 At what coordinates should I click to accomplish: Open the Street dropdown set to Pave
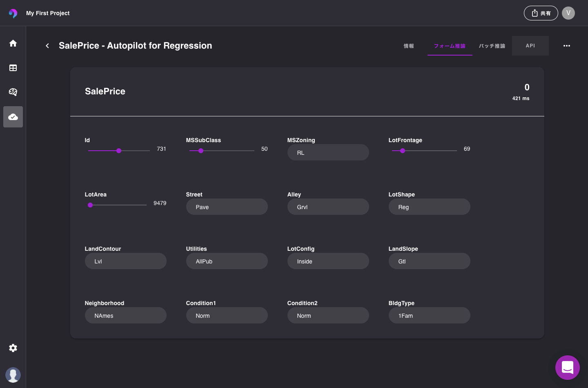227,207
